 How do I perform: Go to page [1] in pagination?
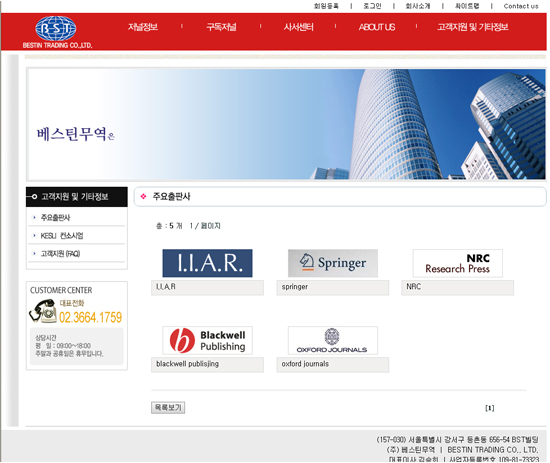point(490,408)
